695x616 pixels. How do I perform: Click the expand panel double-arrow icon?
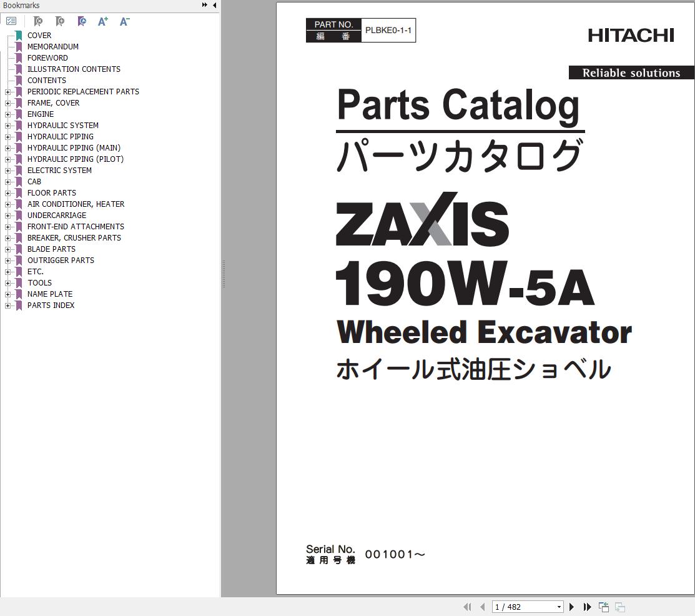[204, 5]
